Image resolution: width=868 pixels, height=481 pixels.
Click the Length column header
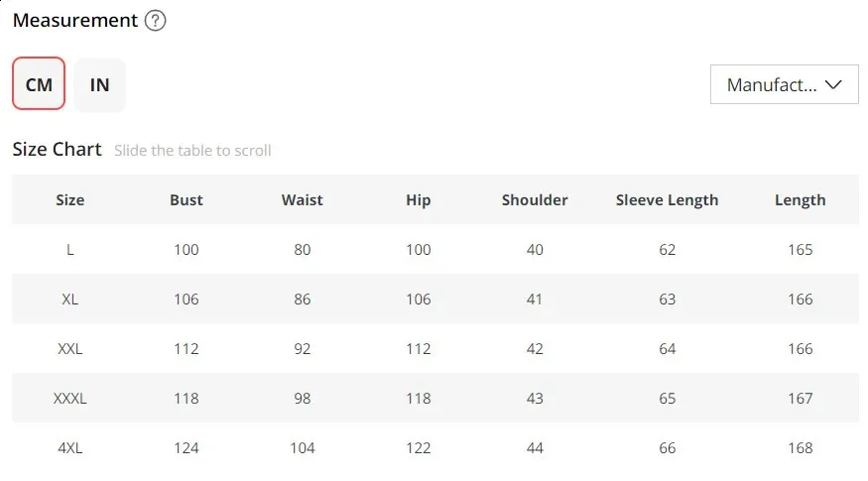tap(800, 199)
